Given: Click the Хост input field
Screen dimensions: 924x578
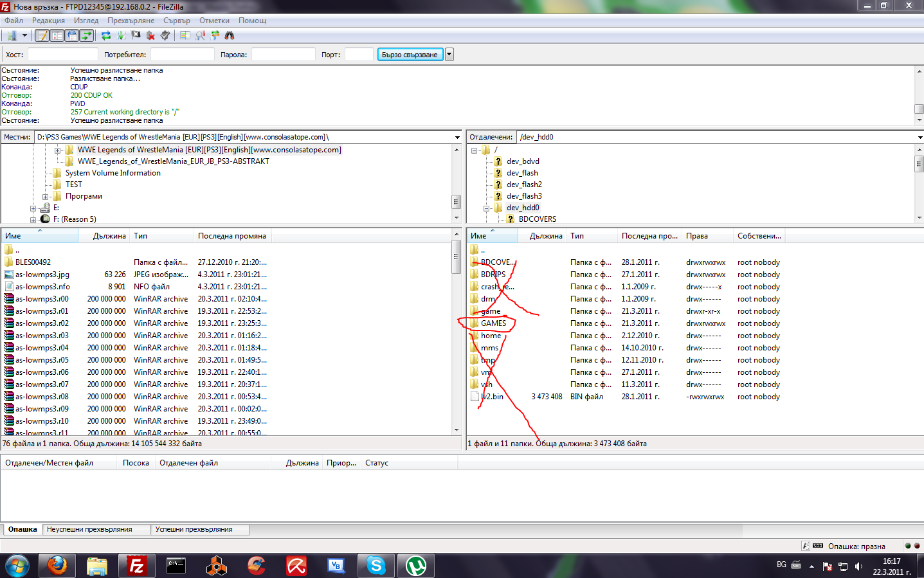Looking at the screenshot, I should 62,55.
